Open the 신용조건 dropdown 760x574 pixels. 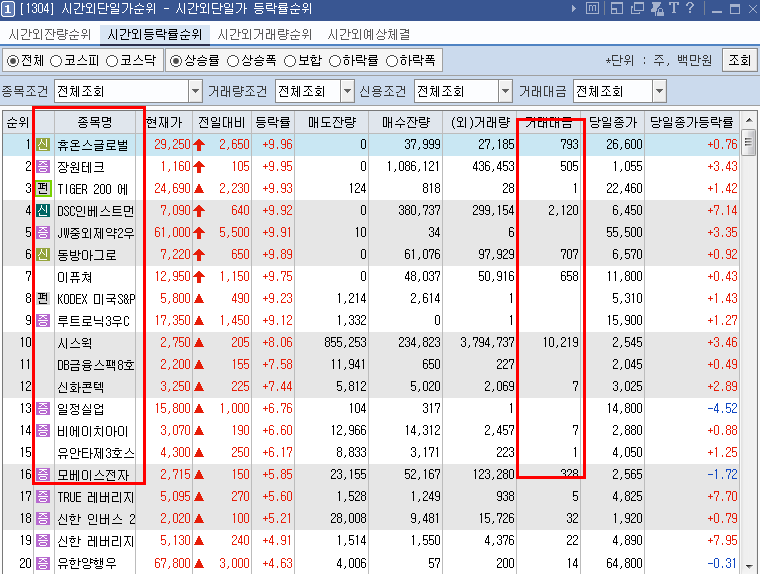(x=505, y=91)
